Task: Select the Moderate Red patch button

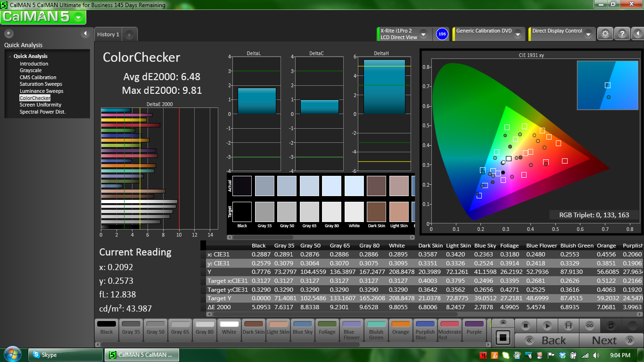Action: click(450, 329)
